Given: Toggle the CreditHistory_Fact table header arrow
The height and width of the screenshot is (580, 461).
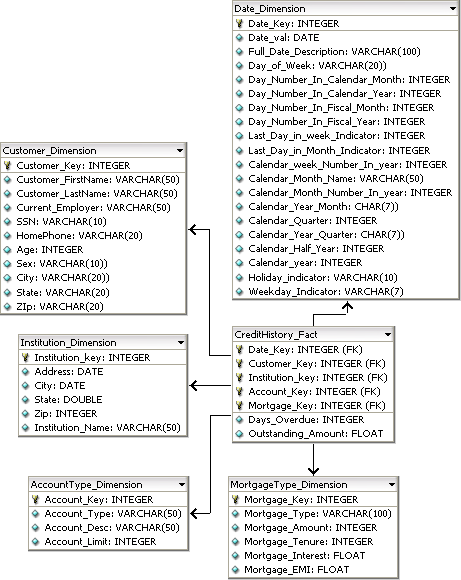Looking at the screenshot, I should tap(388, 334).
